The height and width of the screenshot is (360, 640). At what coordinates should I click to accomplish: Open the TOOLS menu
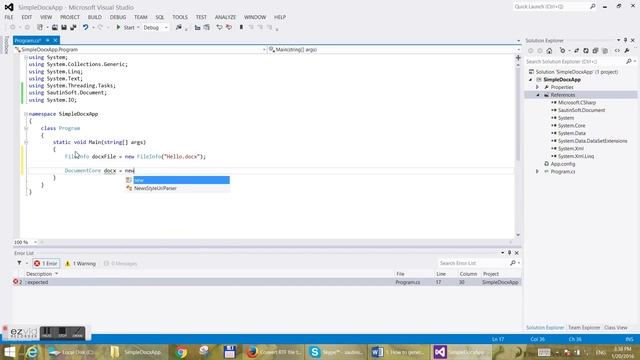[x=180, y=17]
